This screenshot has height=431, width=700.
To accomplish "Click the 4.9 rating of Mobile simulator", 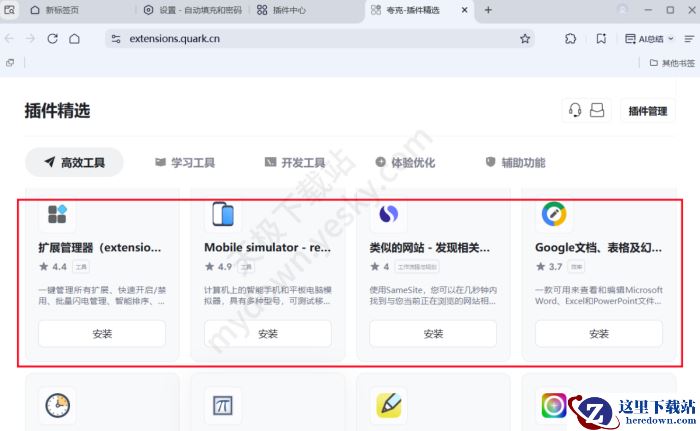I will point(219,267).
